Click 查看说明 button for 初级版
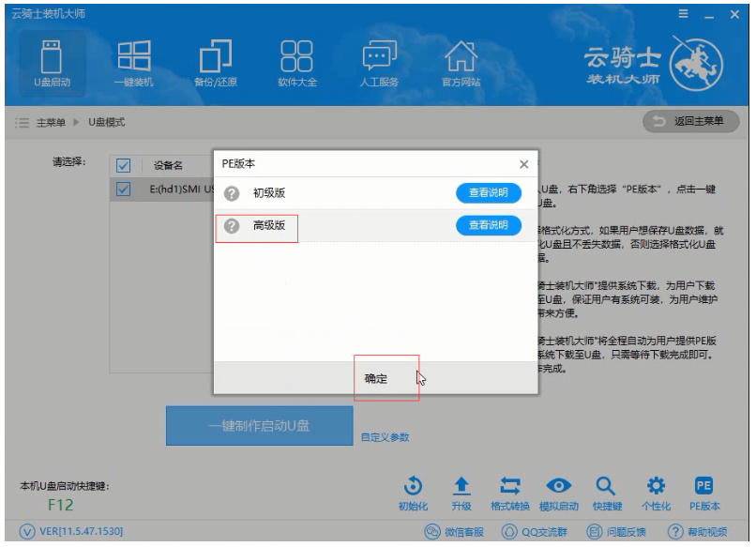The image size is (756, 547). [x=488, y=193]
